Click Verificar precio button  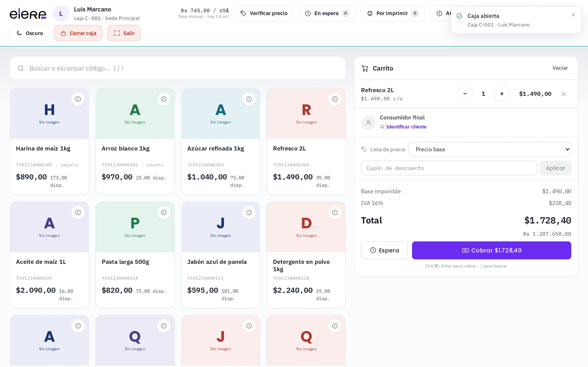264,13
